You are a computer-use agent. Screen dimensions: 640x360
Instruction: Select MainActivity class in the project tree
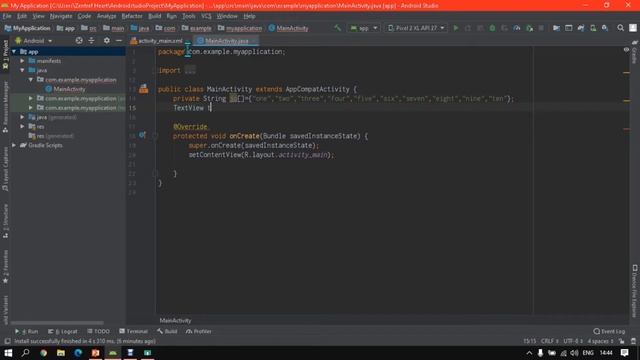pyautogui.click(x=69, y=89)
